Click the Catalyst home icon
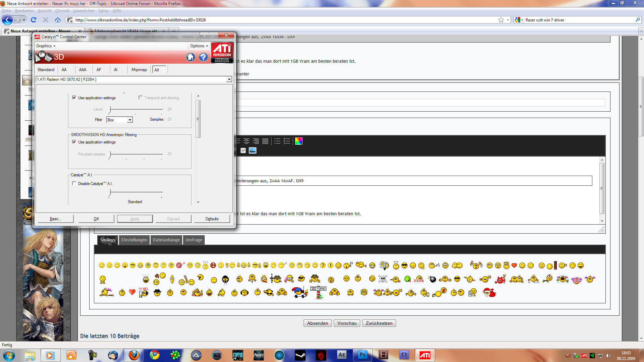The height and width of the screenshot is (362, 644). pyautogui.click(x=191, y=57)
